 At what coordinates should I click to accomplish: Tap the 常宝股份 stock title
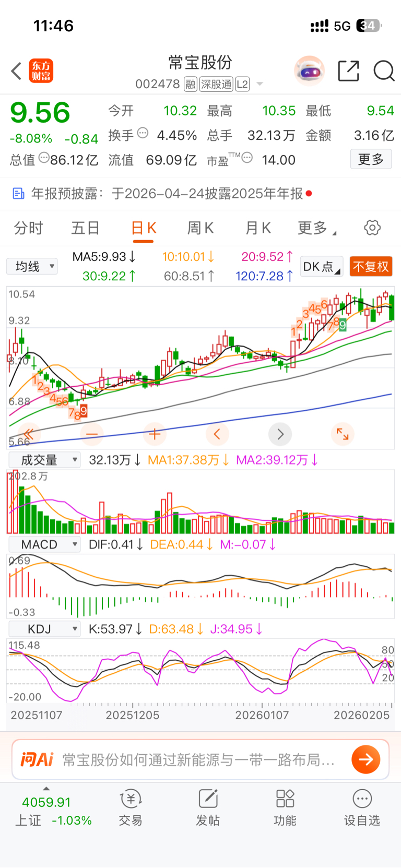(x=200, y=63)
